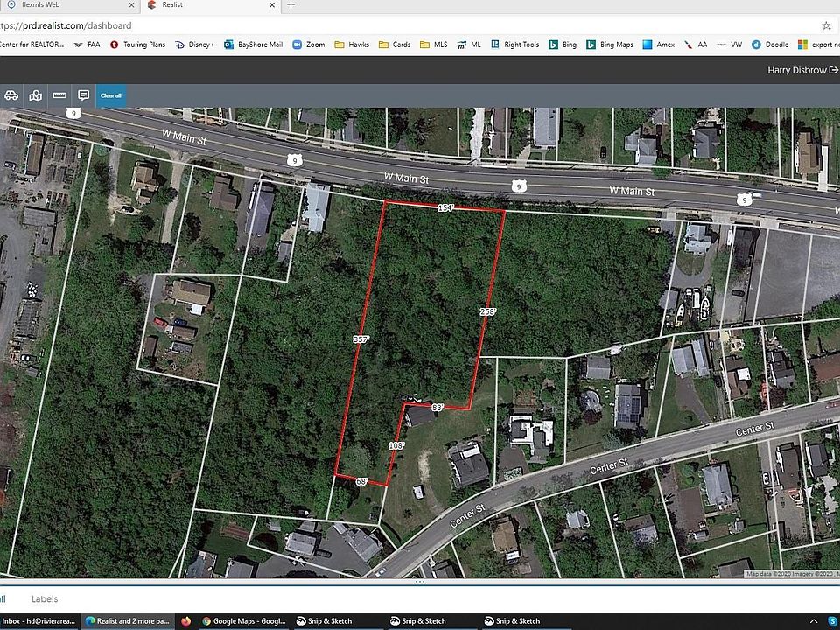The height and width of the screenshot is (630, 840).
Task: Select the shape drawing tool icon
Action: click(x=35, y=95)
